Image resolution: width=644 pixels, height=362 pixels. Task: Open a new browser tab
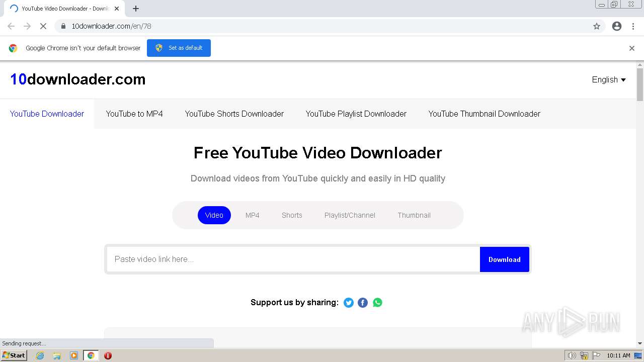(x=136, y=9)
